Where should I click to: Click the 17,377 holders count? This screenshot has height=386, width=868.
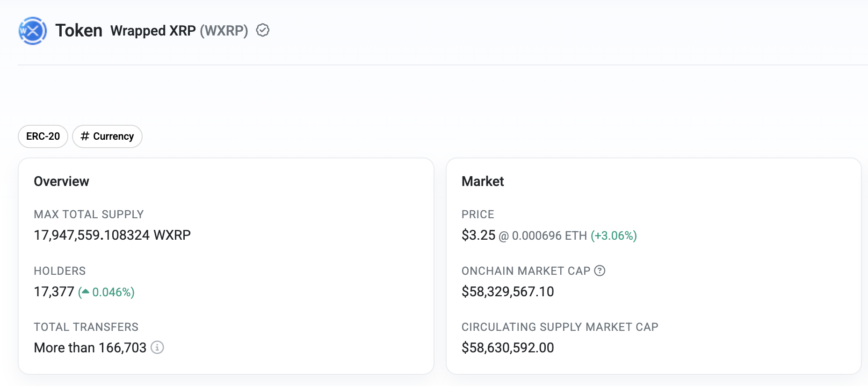pyautogui.click(x=54, y=292)
